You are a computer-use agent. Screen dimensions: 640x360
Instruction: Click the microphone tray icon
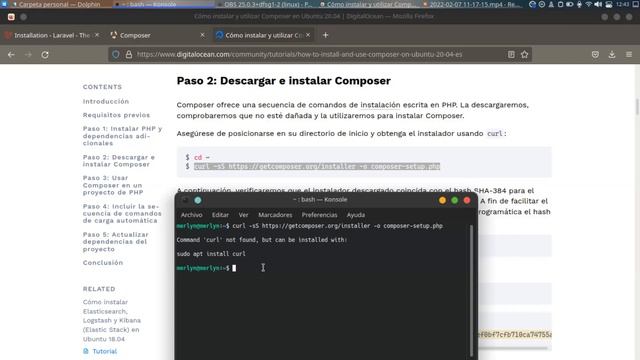tap(579, 4)
